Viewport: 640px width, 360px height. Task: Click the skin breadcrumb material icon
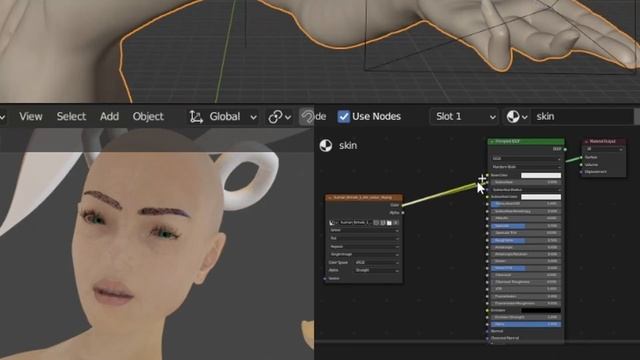coord(326,145)
